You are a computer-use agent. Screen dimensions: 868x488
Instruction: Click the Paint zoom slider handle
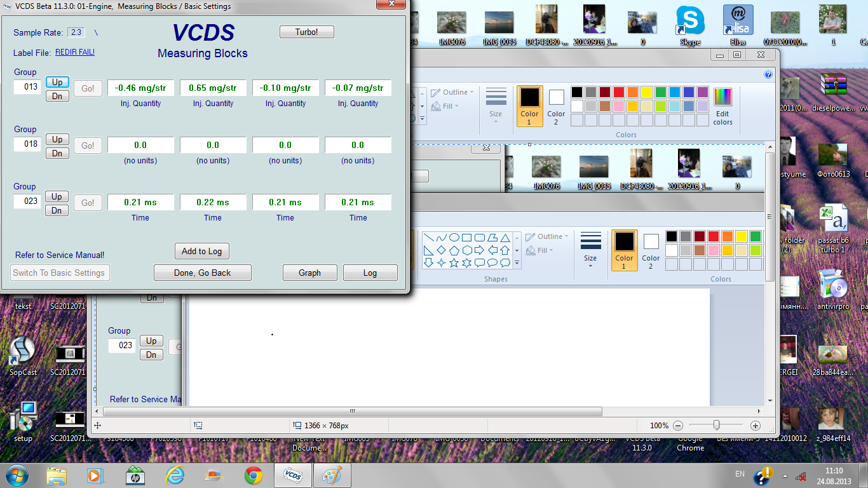(716, 425)
